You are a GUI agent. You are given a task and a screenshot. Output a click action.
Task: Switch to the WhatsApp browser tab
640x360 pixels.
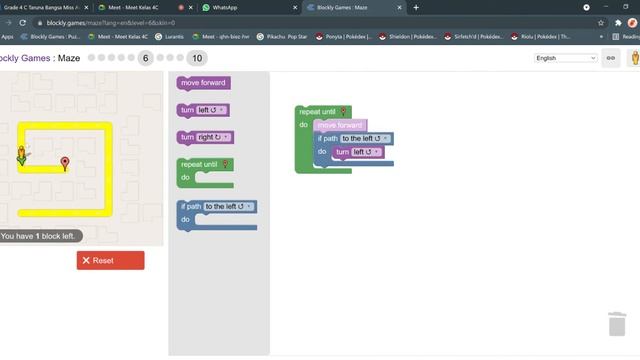pyautogui.click(x=224, y=7)
